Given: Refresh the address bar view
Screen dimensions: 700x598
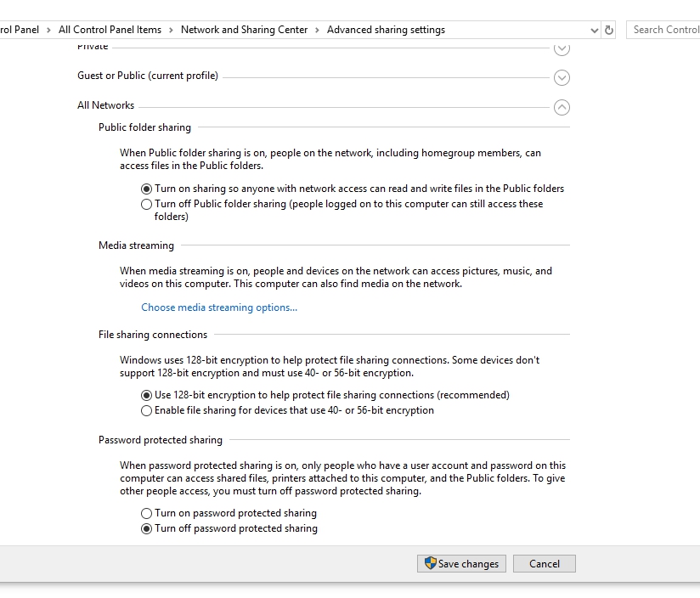Looking at the screenshot, I should point(609,30).
